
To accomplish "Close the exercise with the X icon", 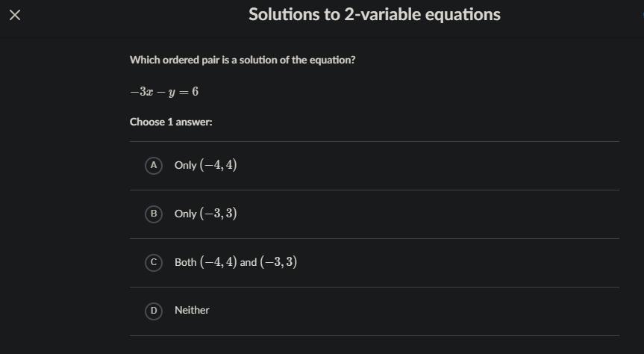I will pos(14,16).
